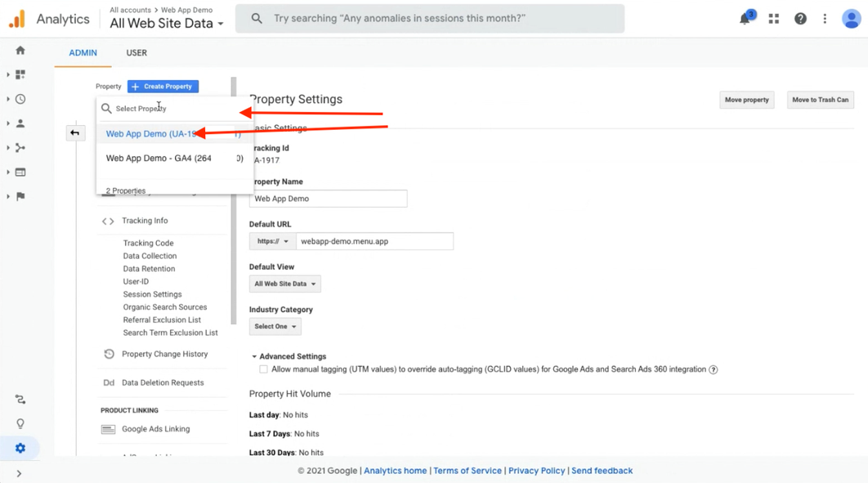Viewport: 868px width, 483px height.
Task: Click the back arrow button beside property column
Action: (x=74, y=132)
